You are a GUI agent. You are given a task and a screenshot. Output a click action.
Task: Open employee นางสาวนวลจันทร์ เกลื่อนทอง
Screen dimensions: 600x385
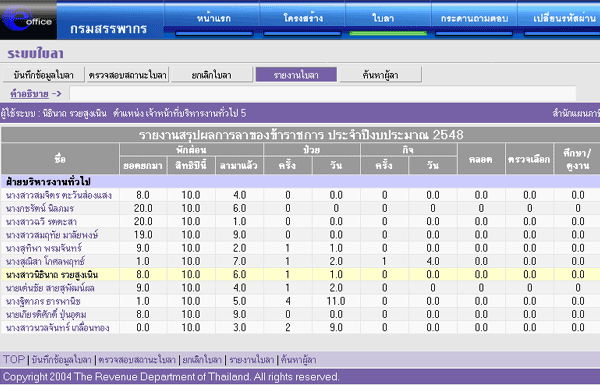(57, 328)
